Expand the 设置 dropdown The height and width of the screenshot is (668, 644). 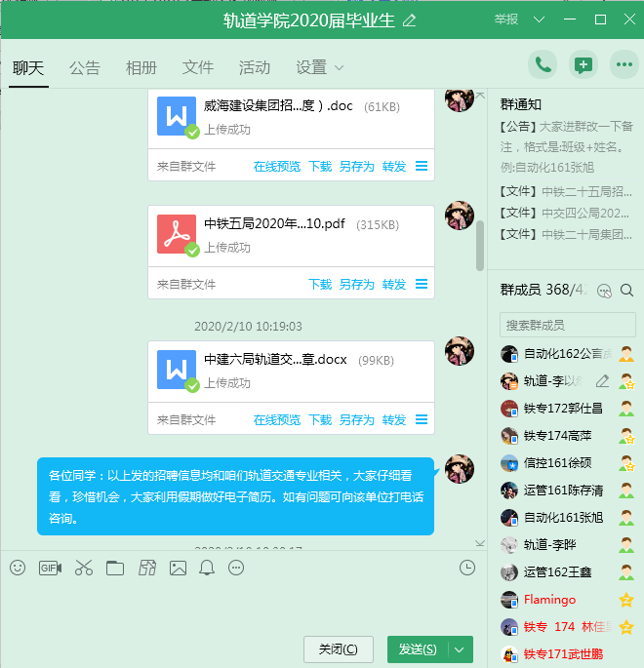tap(320, 67)
